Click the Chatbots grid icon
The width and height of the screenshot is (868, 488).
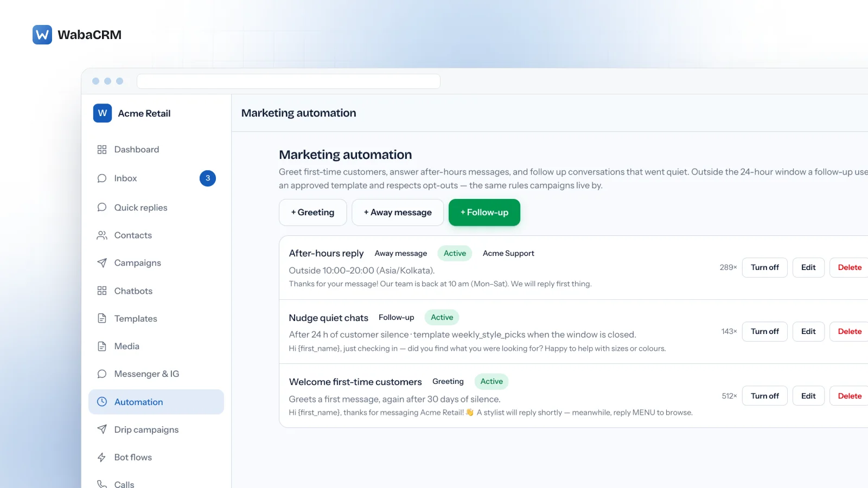pyautogui.click(x=102, y=291)
